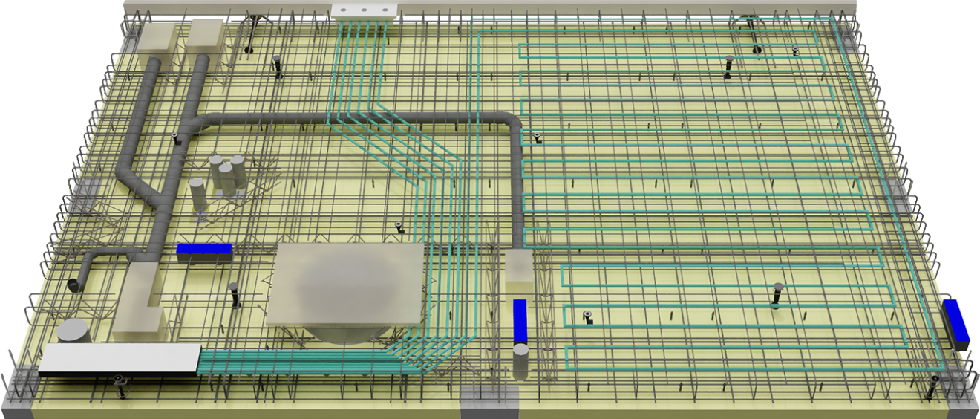980x419 pixels.
Task: Click the horizontal blue box near left duct
Action: (204, 252)
